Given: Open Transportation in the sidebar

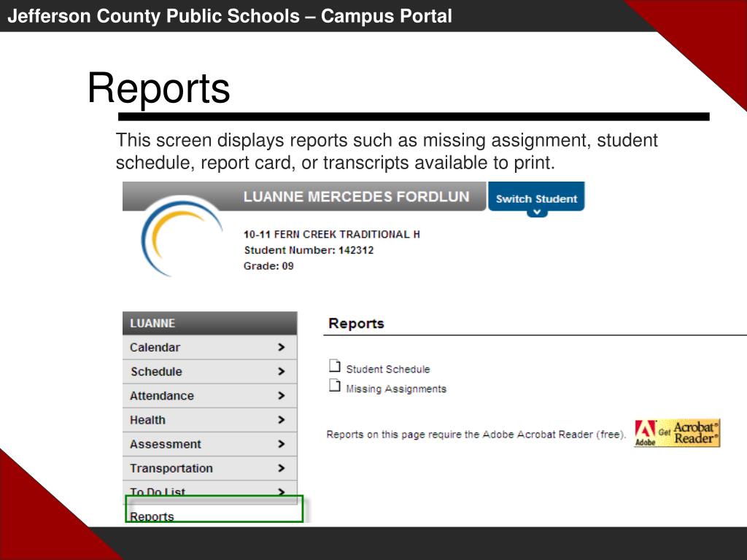Looking at the screenshot, I should [x=209, y=469].
